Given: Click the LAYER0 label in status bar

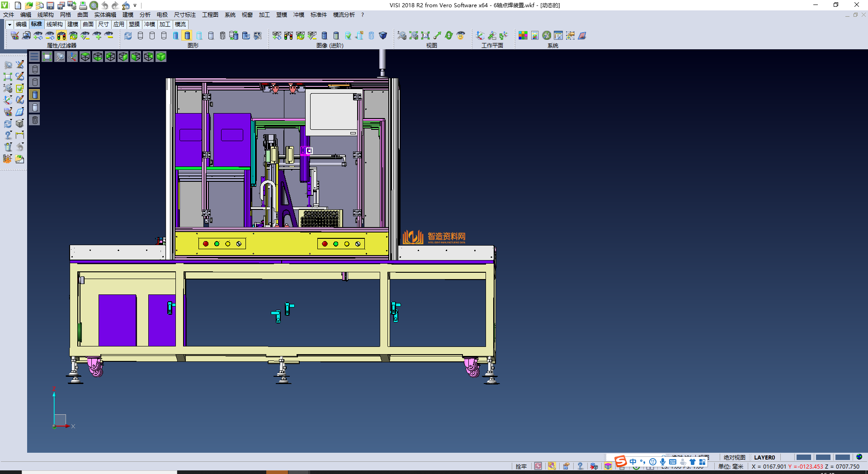Looking at the screenshot, I should coord(764,457).
